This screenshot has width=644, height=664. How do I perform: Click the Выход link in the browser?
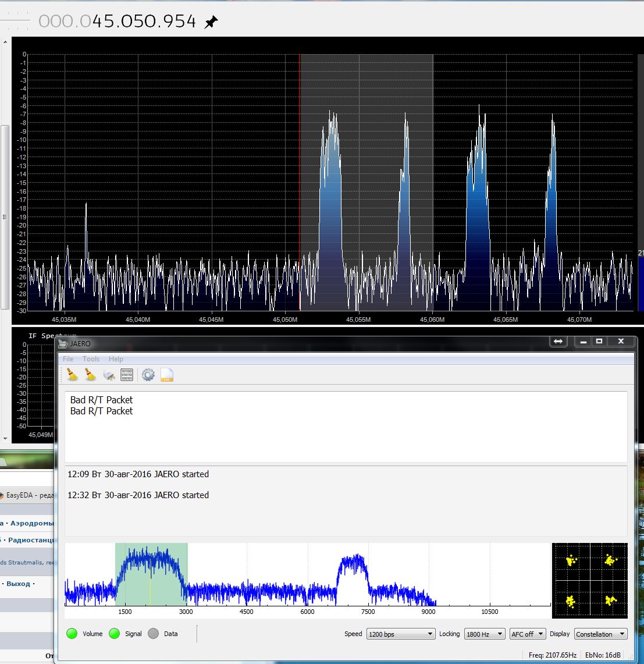pyautogui.click(x=18, y=584)
